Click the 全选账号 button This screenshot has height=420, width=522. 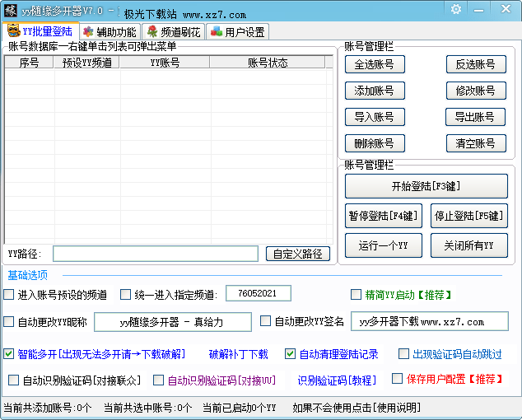(x=375, y=64)
